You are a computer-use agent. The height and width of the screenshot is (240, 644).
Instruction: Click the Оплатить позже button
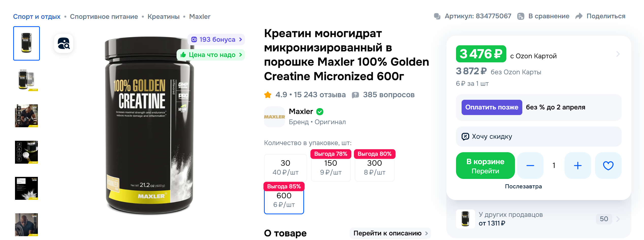click(492, 107)
